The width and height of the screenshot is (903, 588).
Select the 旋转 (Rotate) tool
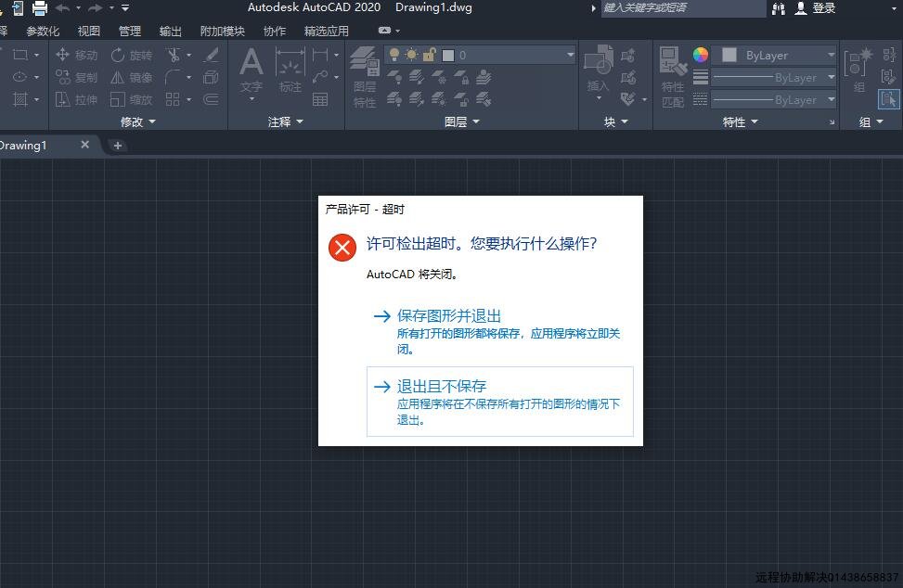click(x=131, y=55)
